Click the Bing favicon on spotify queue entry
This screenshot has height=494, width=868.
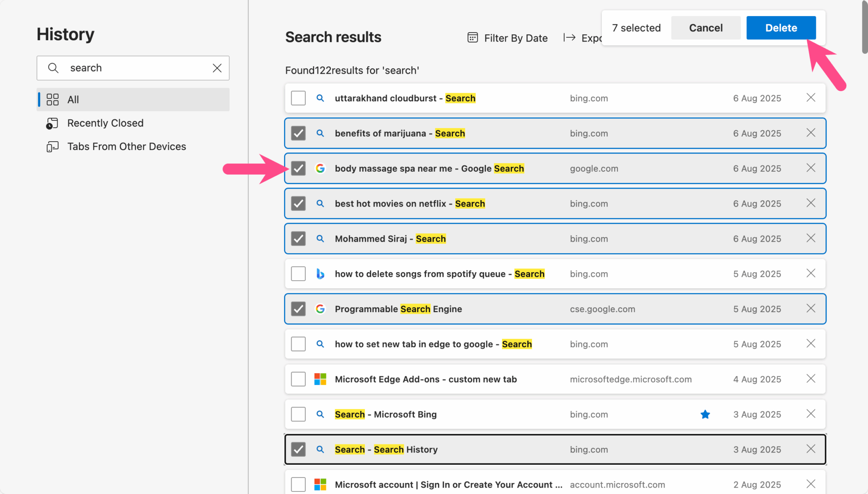point(320,274)
